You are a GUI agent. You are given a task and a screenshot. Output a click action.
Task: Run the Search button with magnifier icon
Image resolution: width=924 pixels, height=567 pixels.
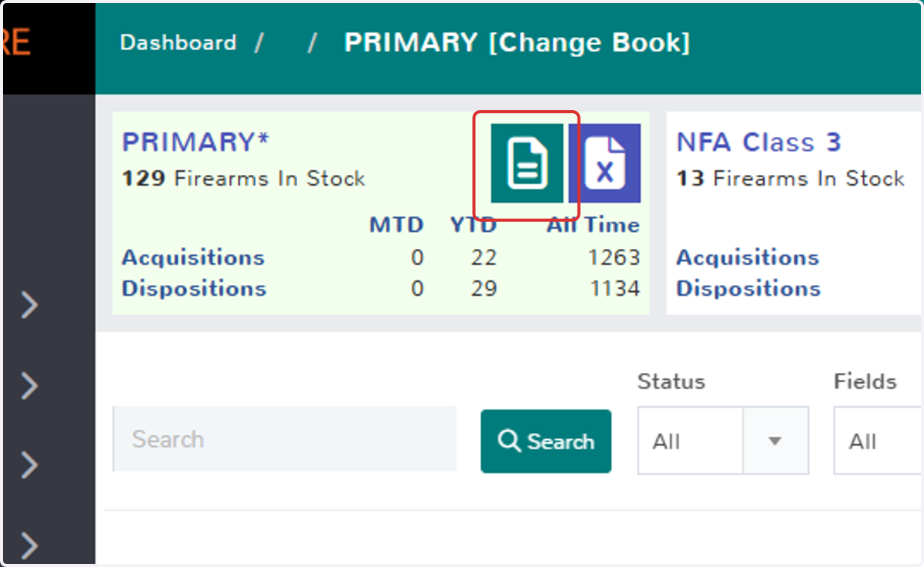[546, 441]
